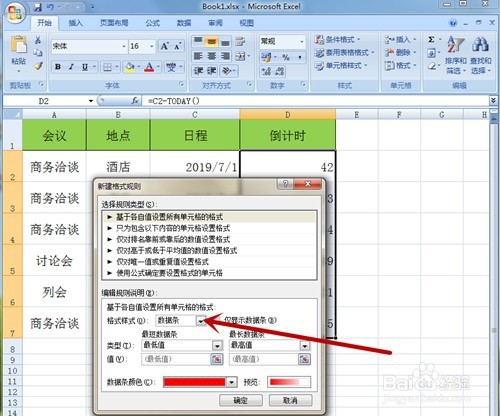Cancel dialog with 取消 button
This screenshot has height=416, width=500.
click(x=290, y=400)
